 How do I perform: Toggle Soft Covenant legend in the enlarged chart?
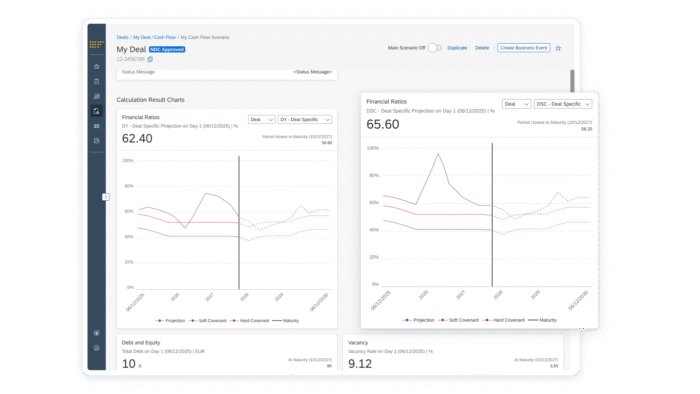(x=458, y=320)
